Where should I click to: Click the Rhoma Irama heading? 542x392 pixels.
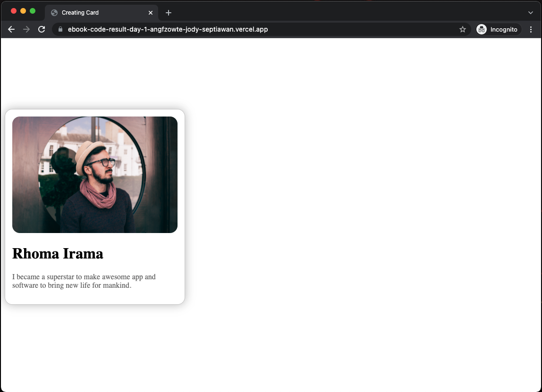point(58,253)
